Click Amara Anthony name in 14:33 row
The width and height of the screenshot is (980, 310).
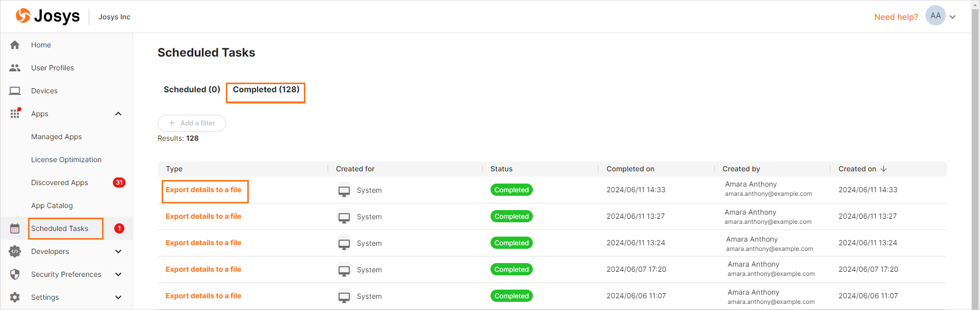click(751, 184)
